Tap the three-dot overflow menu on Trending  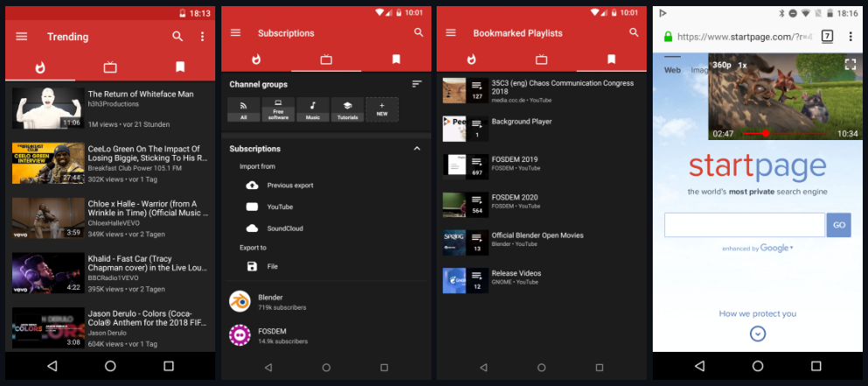click(202, 37)
